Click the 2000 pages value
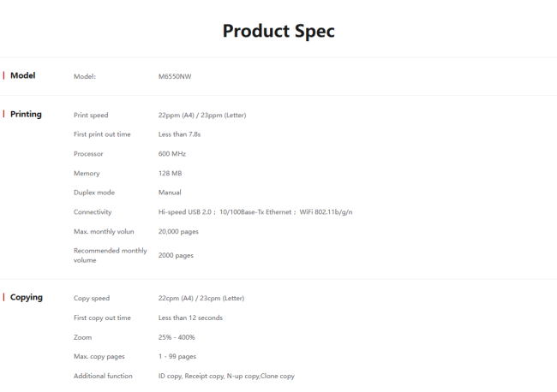Viewport: 557px width, 392px height. (x=176, y=255)
